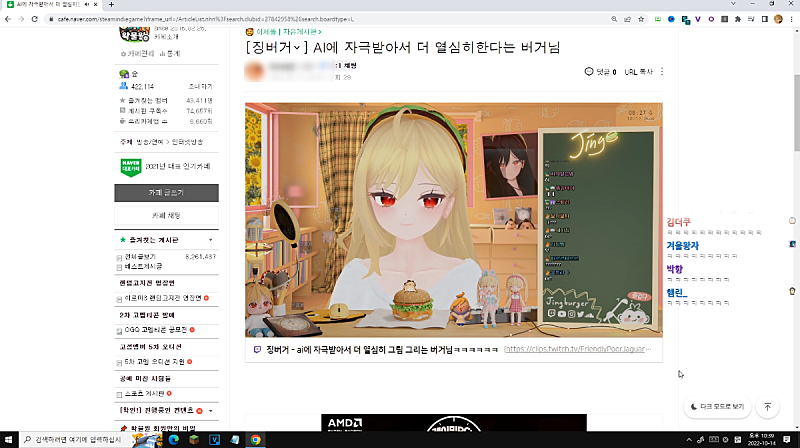
Task: Go back to the previous page
Action: 8,19
